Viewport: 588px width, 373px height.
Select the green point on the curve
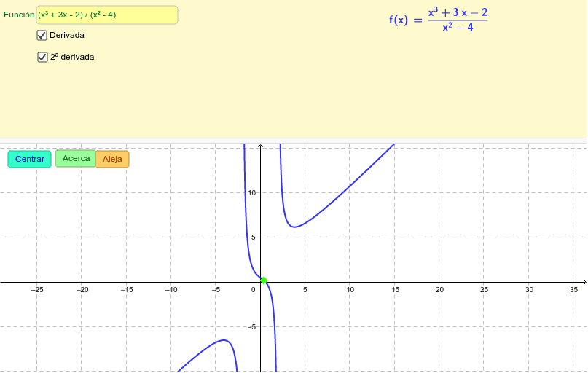pos(264,280)
